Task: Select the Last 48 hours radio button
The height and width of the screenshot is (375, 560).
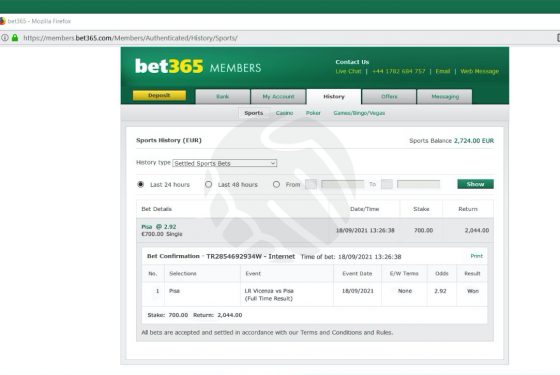Action: (209, 184)
